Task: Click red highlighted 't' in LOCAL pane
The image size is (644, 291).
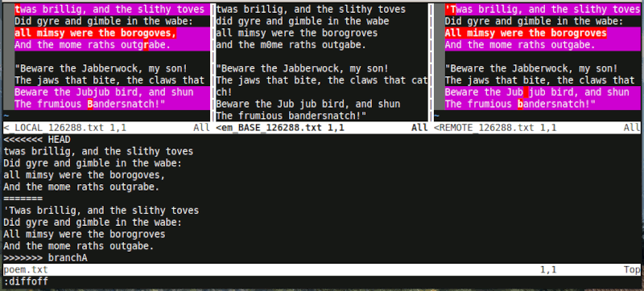Action: click(x=17, y=10)
